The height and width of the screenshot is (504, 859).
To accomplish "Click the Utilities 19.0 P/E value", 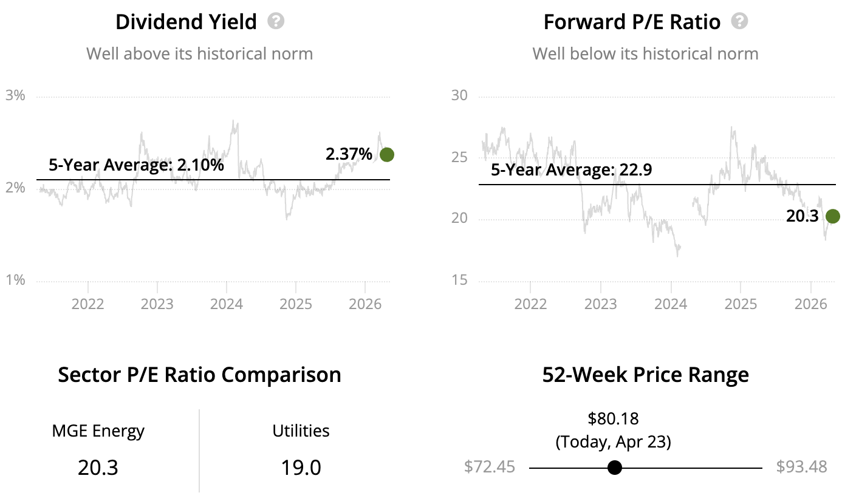I will tap(301, 468).
